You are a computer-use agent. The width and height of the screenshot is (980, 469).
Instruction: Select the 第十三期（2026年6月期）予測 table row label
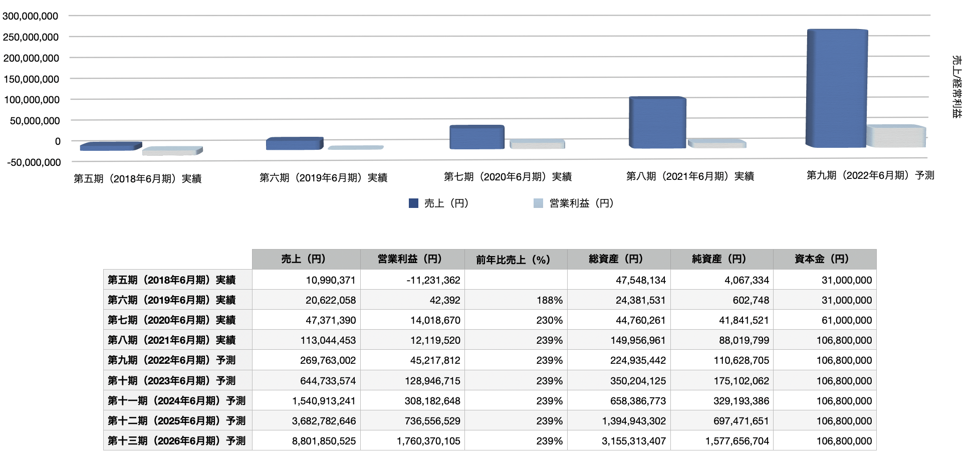pos(177,441)
